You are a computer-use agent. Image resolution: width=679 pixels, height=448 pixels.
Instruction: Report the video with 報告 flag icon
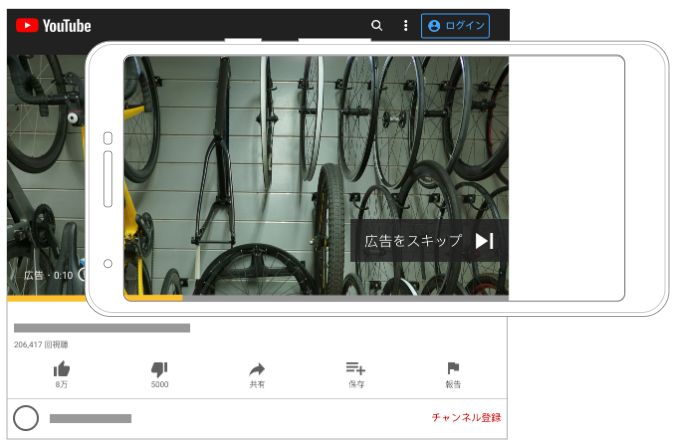(x=453, y=369)
